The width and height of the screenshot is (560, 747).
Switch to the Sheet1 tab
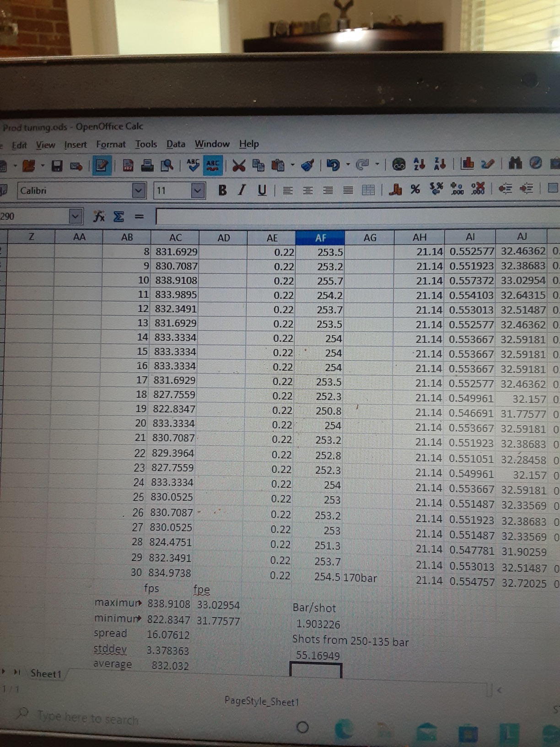[45, 673]
